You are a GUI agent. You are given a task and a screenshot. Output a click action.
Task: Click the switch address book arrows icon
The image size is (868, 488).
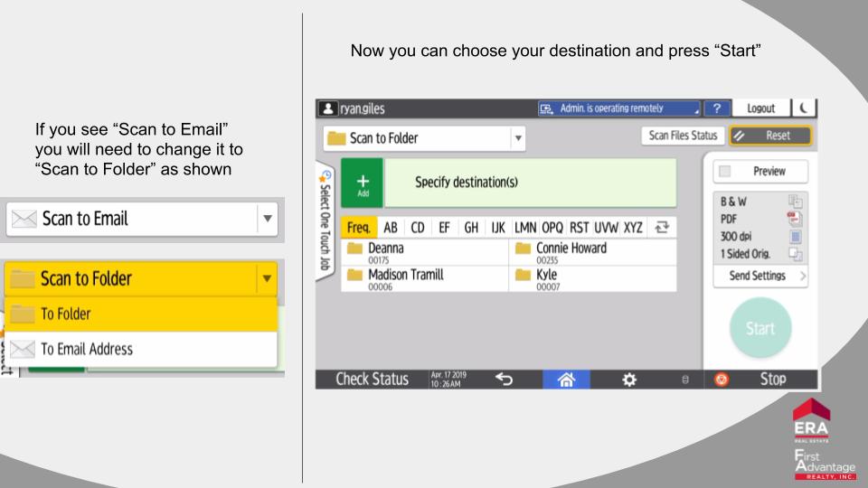pyautogui.click(x=662, y=228)
